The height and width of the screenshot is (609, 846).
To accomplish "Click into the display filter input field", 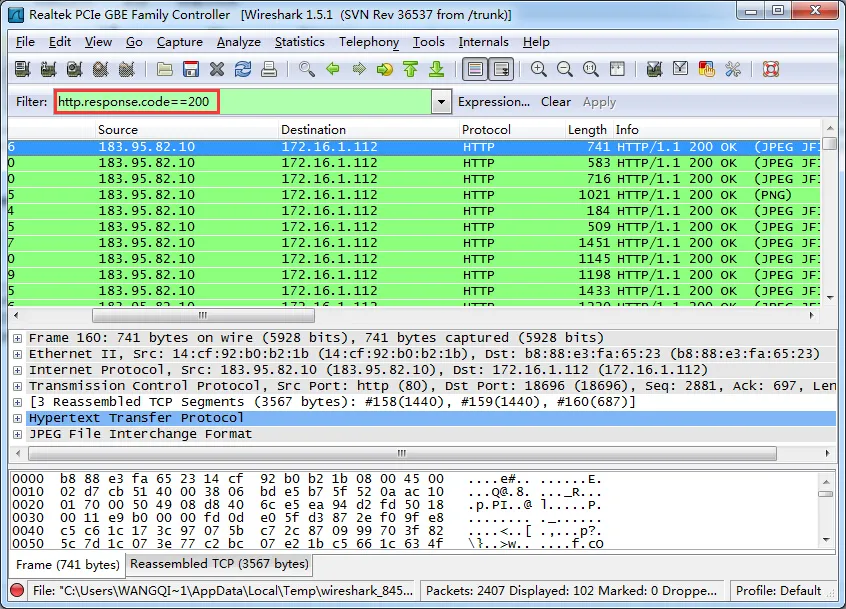I will pos(242,101).
